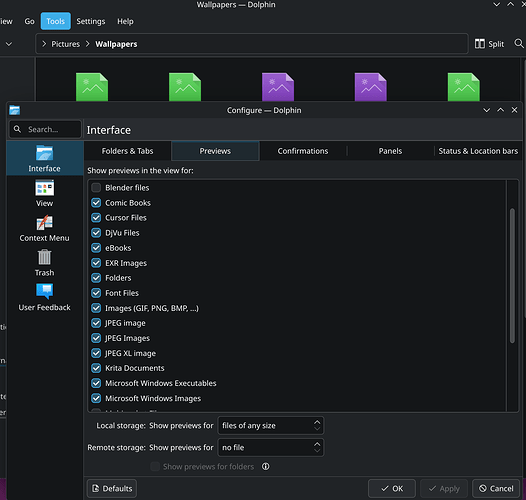This screenshot has width=526, height=500.
Task: Open the Help menu
Action: tap(125, 21)
